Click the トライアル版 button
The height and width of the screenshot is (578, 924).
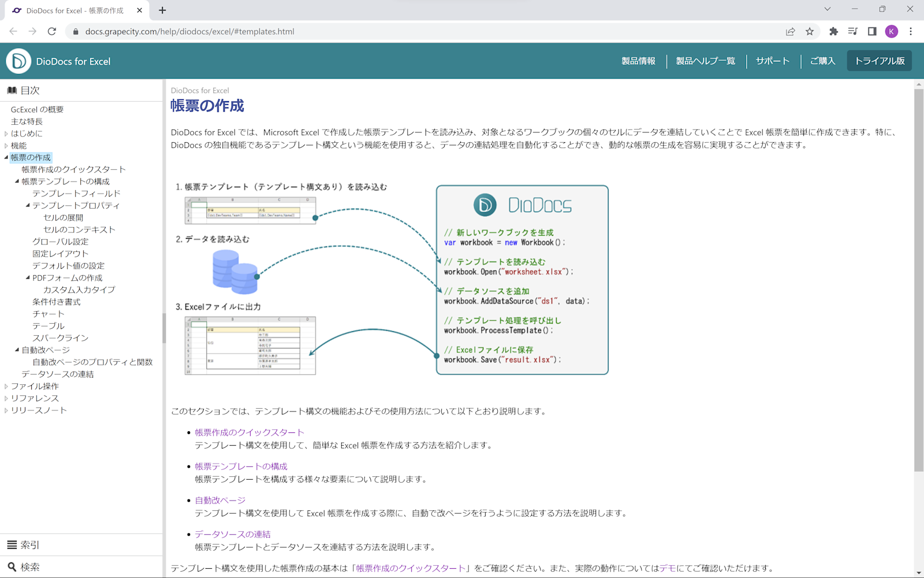tap(880, 61)
